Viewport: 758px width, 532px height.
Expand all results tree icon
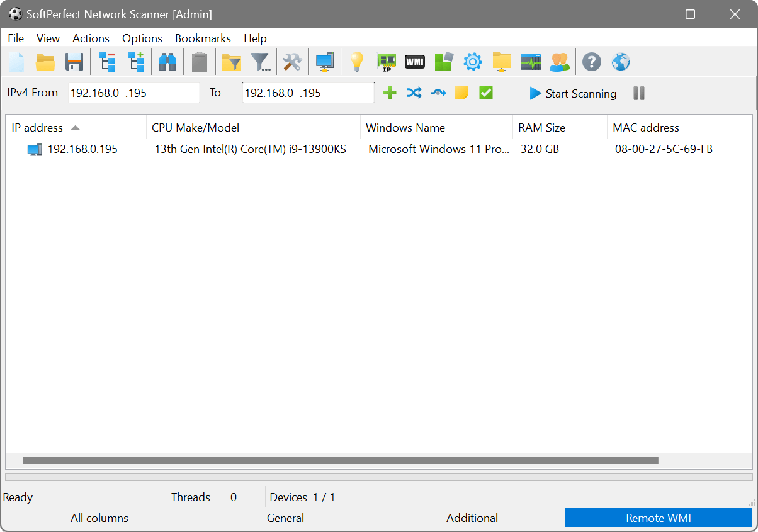[x=136, y=62]
